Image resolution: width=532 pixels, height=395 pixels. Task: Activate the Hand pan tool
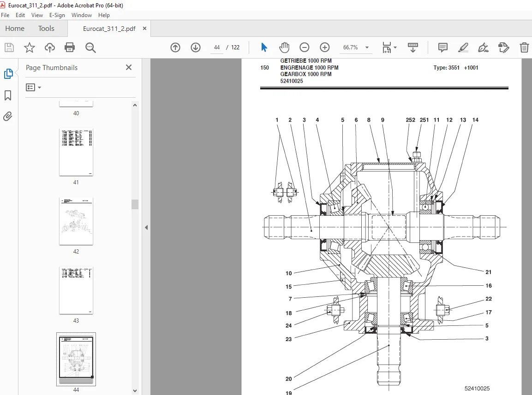(284, 47)
